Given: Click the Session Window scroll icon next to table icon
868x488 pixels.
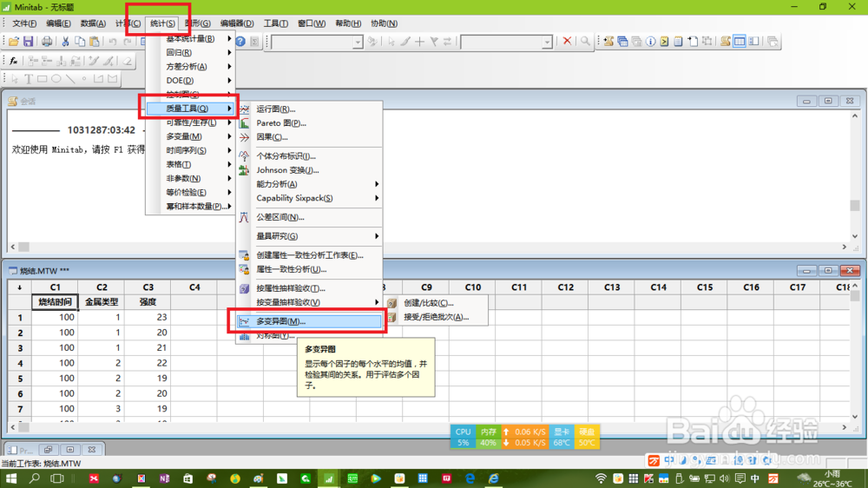Looking at the screenshot, I should [x=725, y=42].
